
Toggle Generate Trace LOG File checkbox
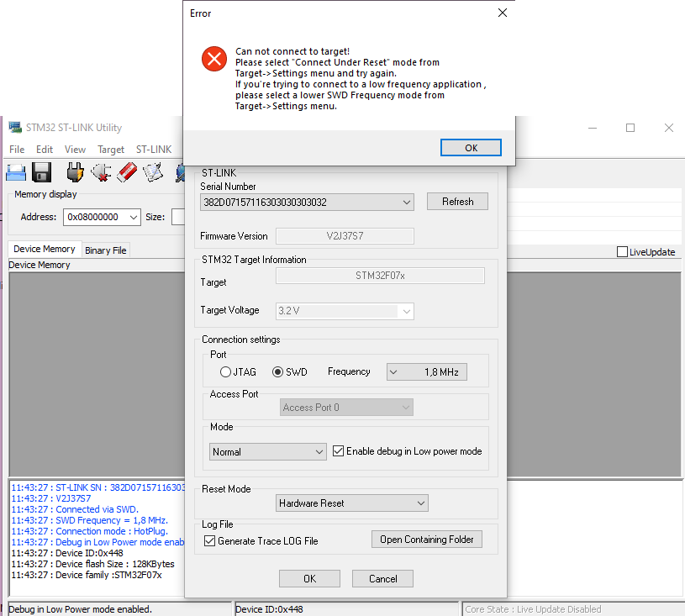click(x=209, y=541)
